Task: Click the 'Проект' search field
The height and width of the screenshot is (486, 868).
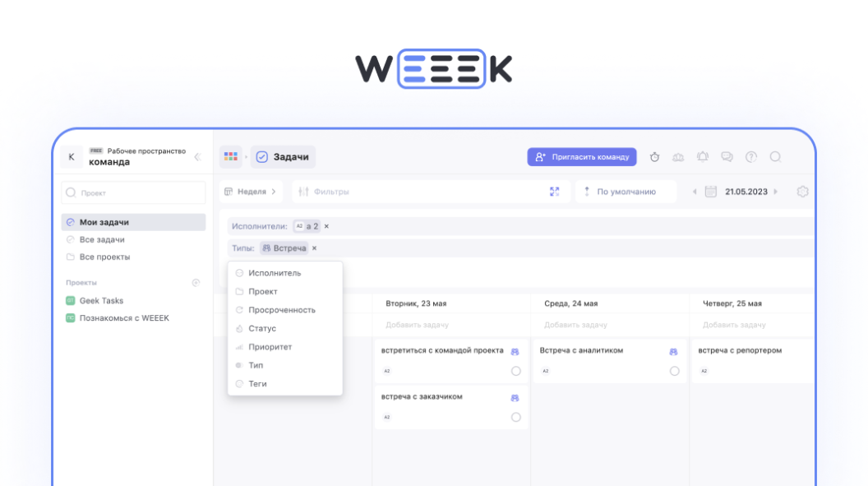Action: [x=134, y=193]
